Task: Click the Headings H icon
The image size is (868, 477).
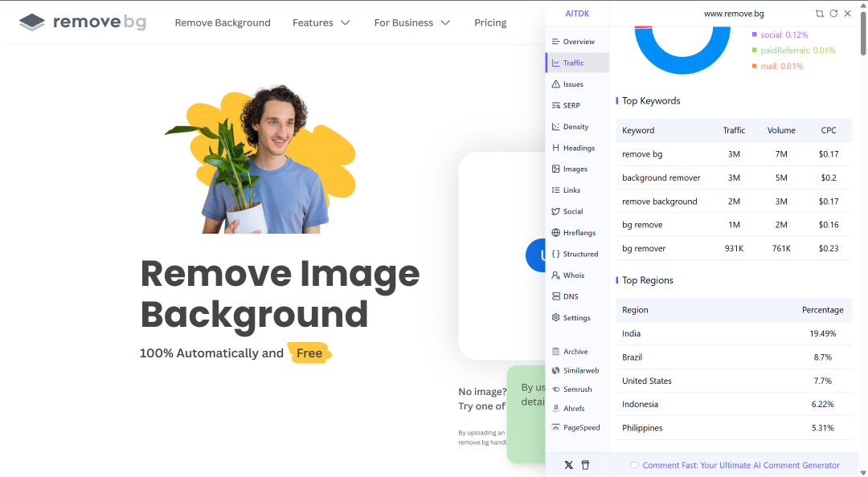Action: (556, 148)
